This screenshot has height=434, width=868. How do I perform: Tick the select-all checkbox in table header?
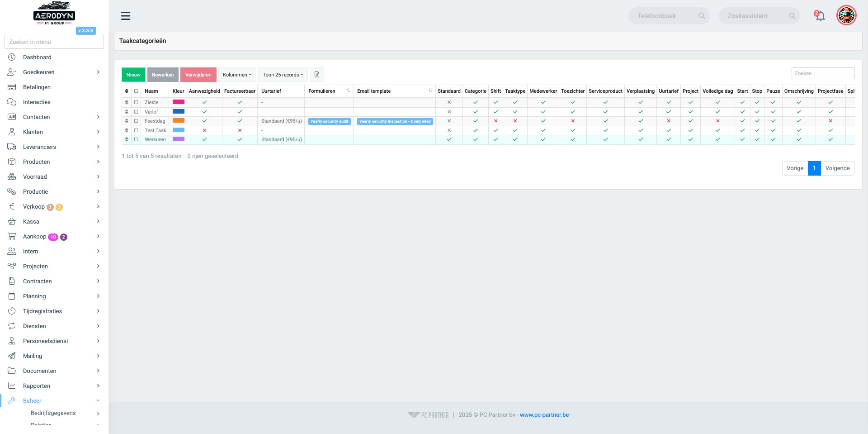[136, 91]
